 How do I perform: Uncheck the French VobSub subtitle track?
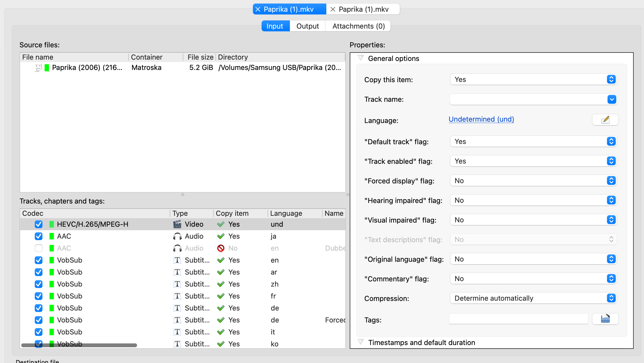[39, 296]
